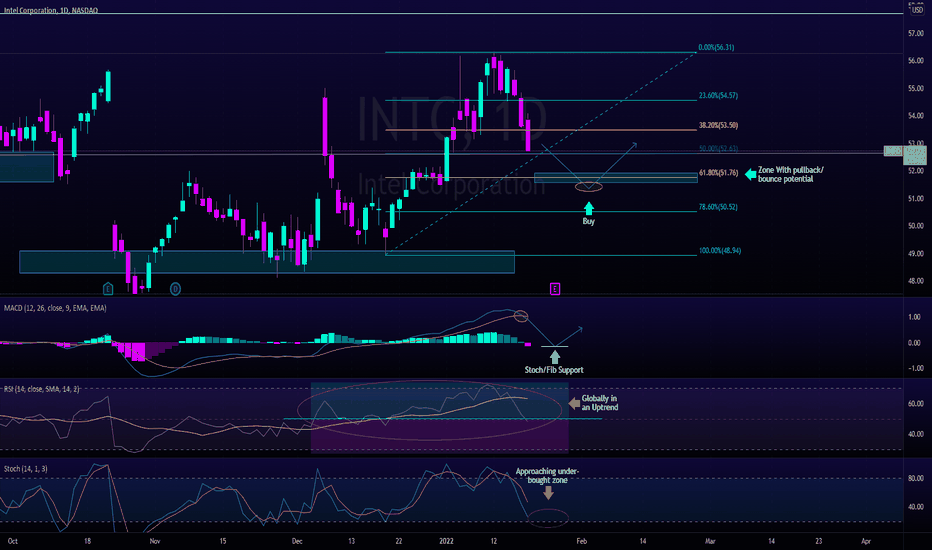Image resolution: width=932 pixels, height=550 pixels.
Task: Click the current price label on the price axis
Action: pyautogui.click(x=914, y=155)
